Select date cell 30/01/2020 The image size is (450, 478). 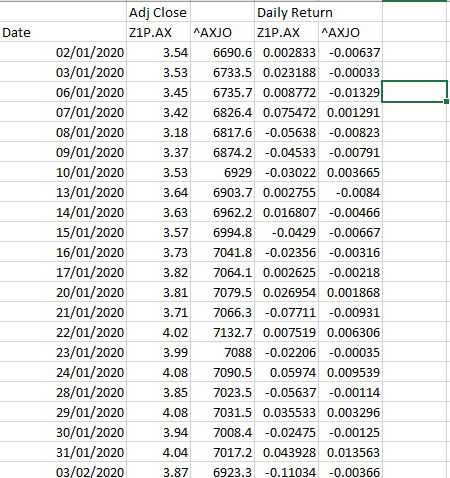pos(63,432)
